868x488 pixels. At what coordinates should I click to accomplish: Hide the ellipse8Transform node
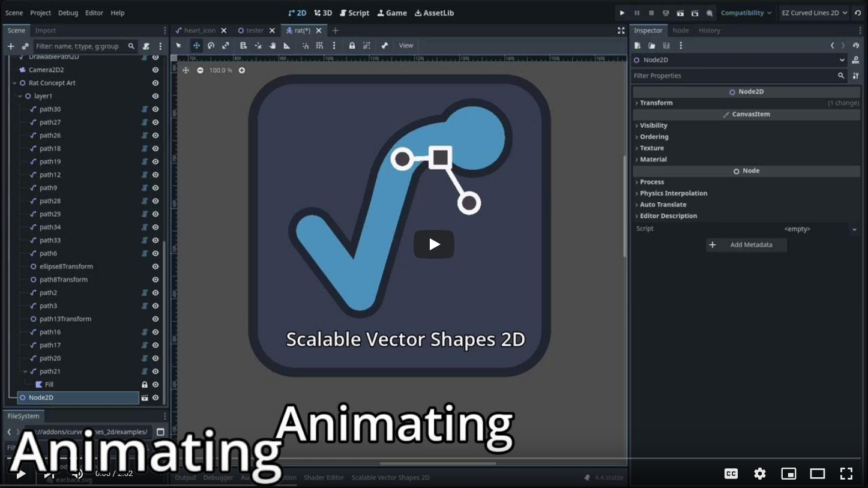(155, 267)
